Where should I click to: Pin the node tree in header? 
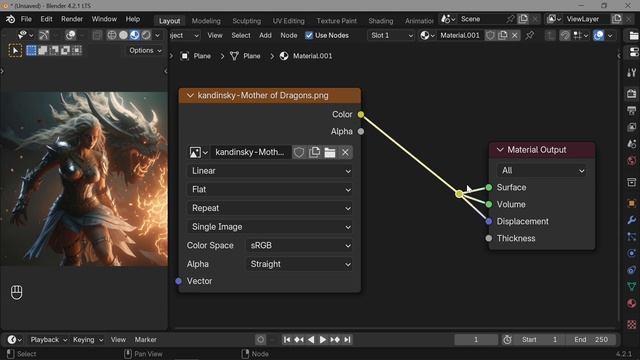[x=530, y=36]
